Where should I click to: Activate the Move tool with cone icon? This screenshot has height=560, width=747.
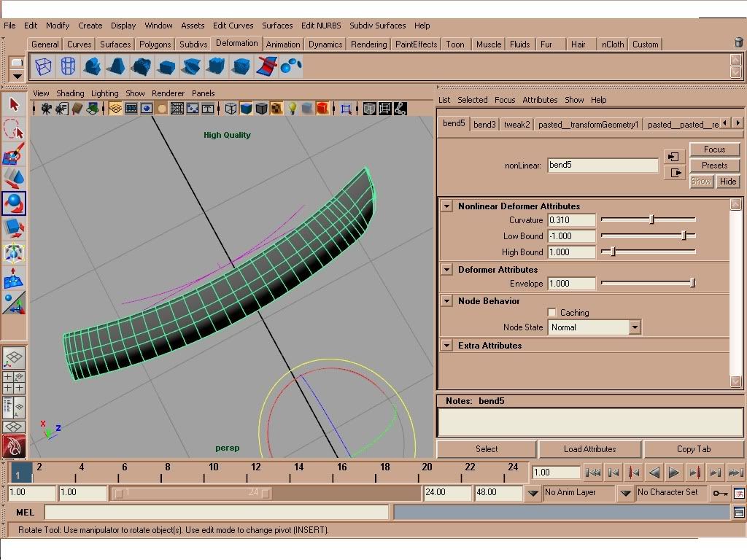click(14, 178)
